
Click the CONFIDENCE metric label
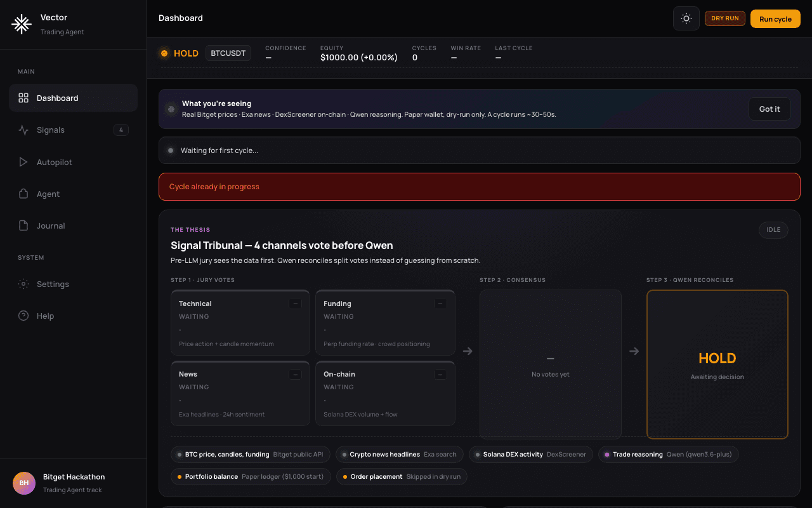[285, 48]
